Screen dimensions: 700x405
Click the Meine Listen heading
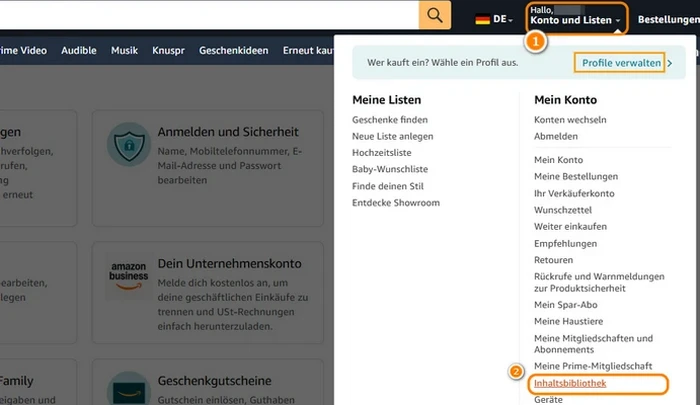[386, 100]
